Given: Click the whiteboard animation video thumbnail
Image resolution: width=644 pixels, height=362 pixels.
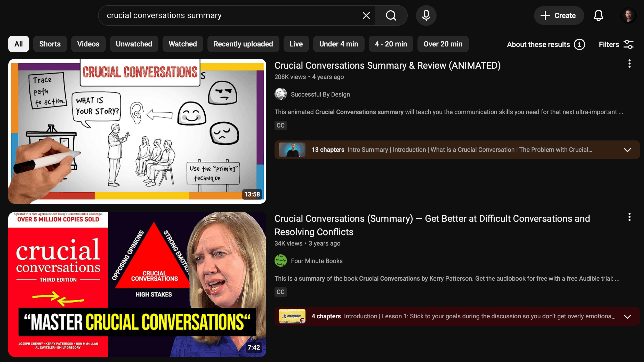Looking at the screenshot, I should [137, 131].
